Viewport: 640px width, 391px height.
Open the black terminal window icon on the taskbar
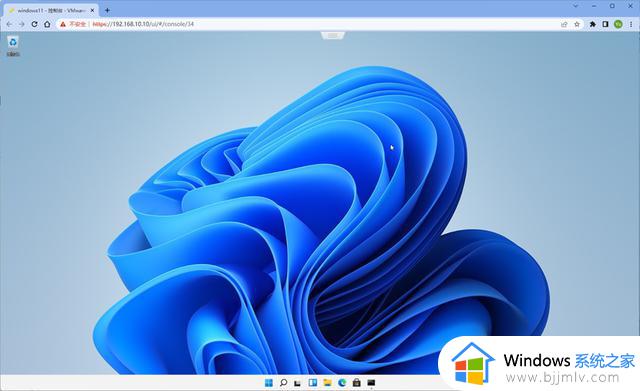click(x=371, y=383)
